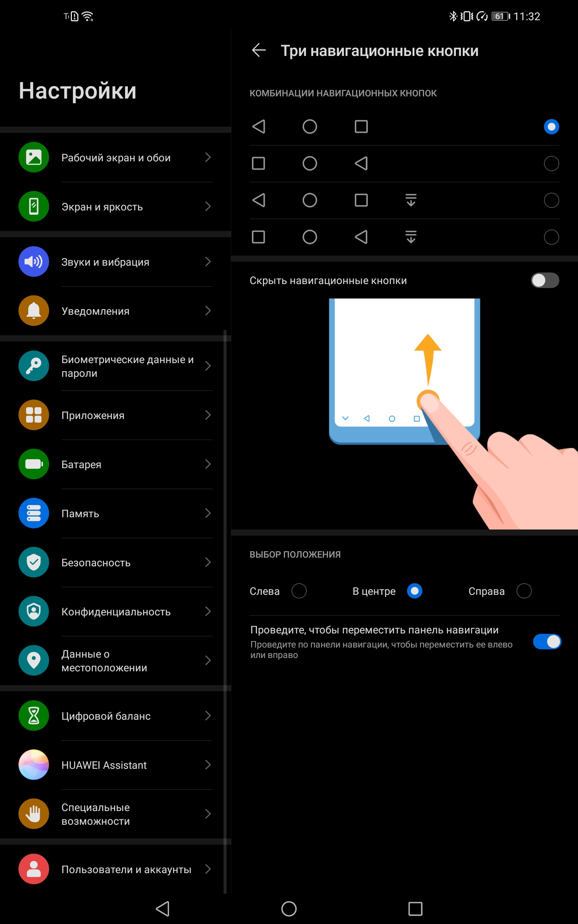This screenshot has width=578, height=924.
Task: Tap the red users and accounts icon
Action: click(x=34, y=869)
